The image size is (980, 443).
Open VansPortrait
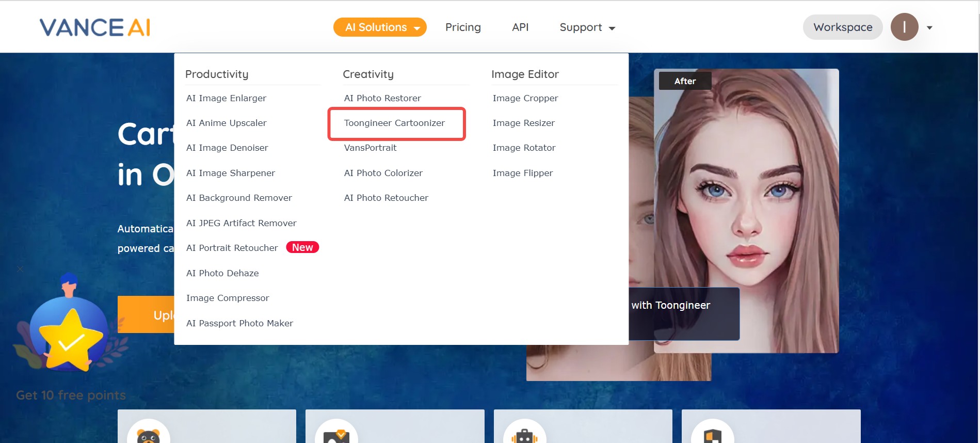pos(370,148)
